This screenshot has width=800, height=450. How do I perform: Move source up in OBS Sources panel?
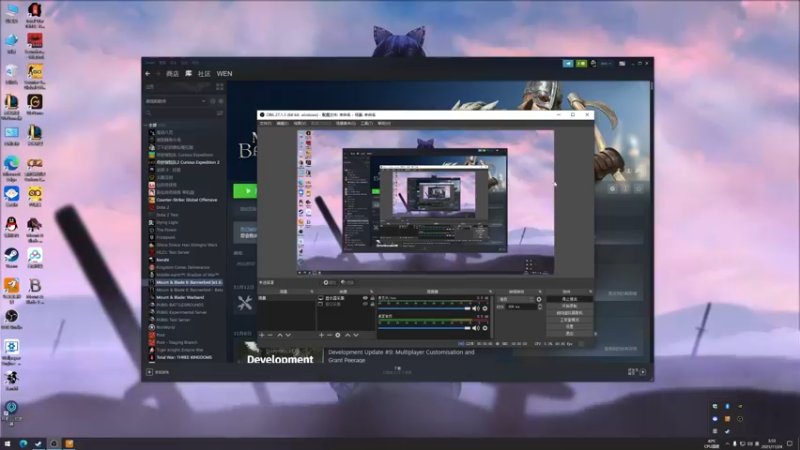pos(347,335)
